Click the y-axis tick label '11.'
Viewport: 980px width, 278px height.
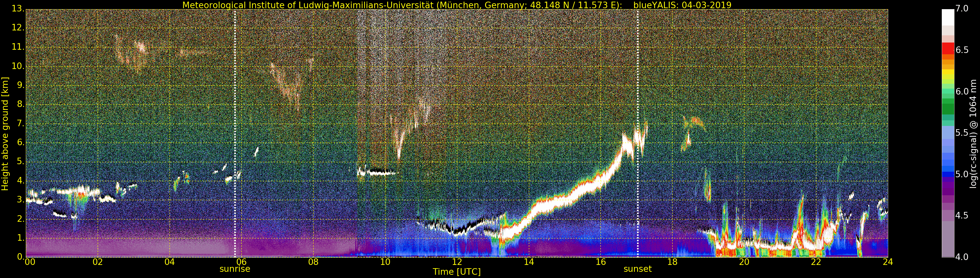click(x=18, y=47)
